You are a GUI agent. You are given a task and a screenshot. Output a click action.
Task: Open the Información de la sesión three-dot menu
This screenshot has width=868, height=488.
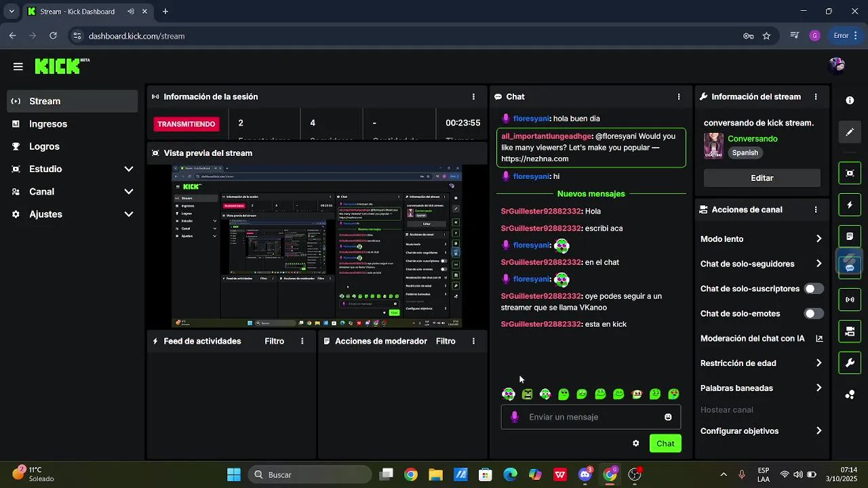pos(473,97)
